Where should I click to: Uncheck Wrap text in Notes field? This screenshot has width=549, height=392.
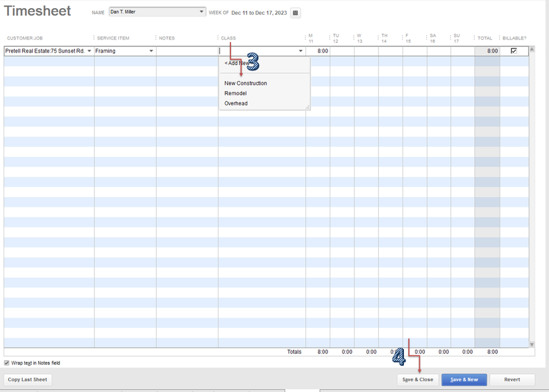[x=7, y=363]
